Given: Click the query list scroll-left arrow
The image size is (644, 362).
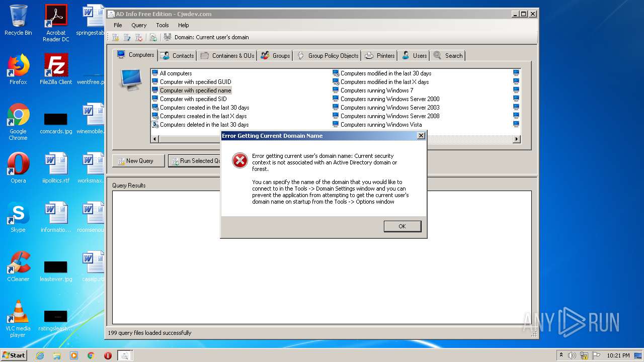Looking at the screenshot, I should (x=155, y=139).
